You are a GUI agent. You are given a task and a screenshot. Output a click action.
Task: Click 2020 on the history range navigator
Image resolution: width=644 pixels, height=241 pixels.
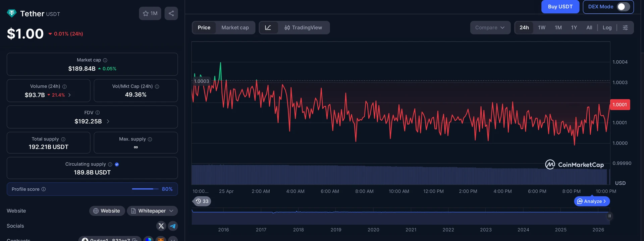pos(373,230)
